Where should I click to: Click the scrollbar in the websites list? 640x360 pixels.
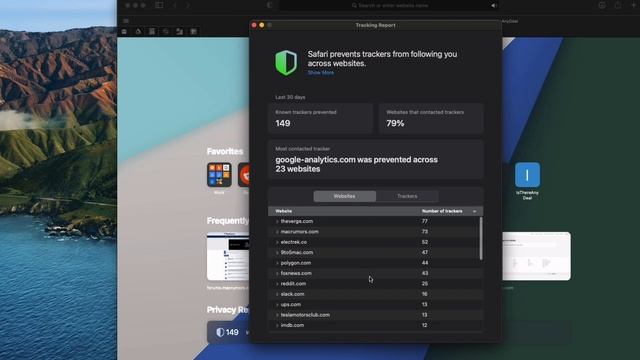[481, 238]
